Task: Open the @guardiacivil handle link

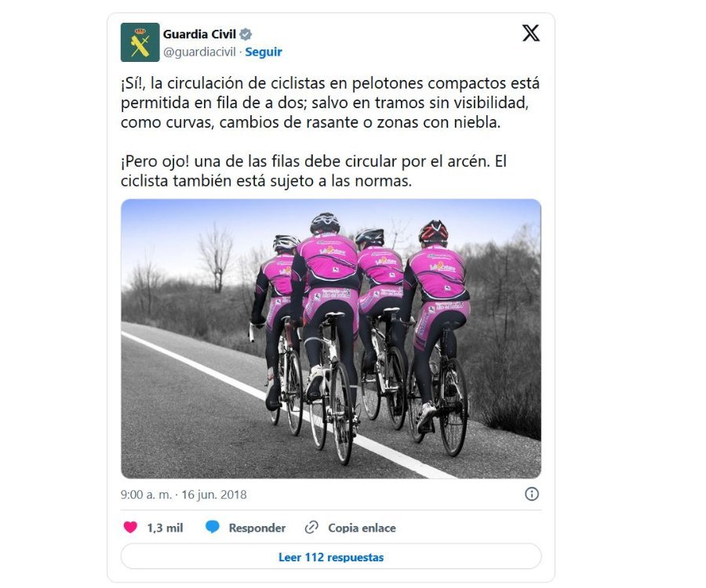Action: click(199, 53)
